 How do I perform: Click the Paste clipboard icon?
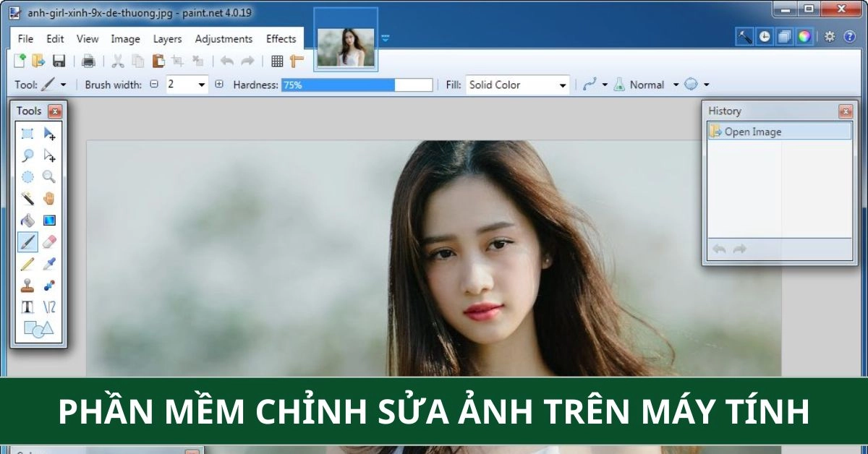click(158, 61)
